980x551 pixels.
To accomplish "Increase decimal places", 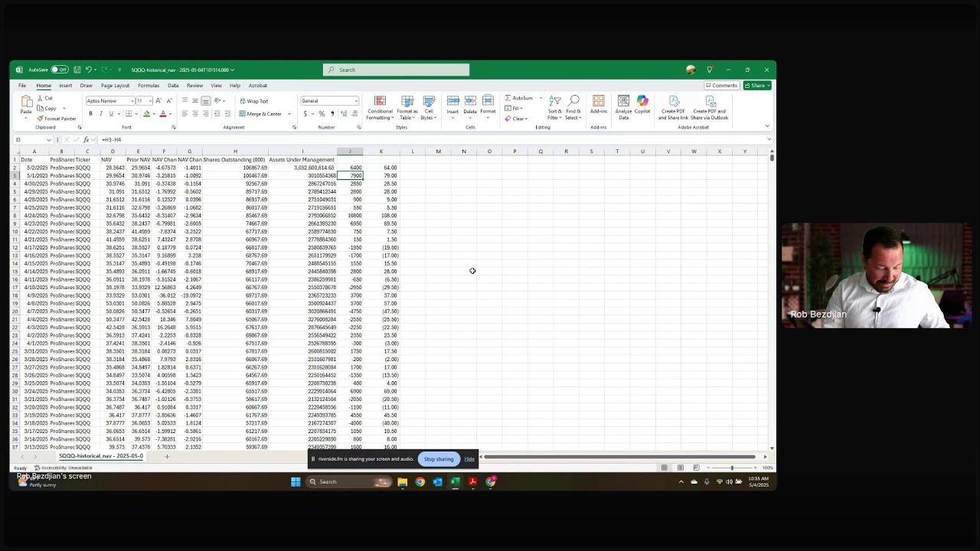I will 343,114.
